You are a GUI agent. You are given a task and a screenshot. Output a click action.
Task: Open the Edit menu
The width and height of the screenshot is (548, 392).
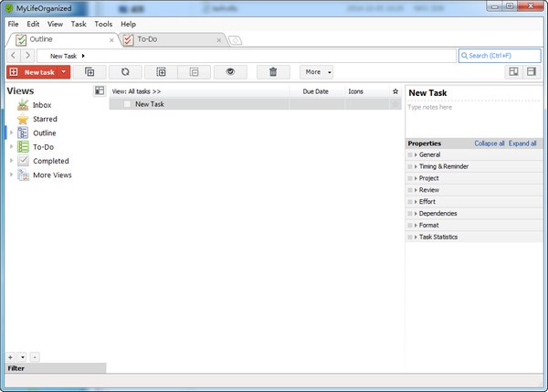point(33,24)
